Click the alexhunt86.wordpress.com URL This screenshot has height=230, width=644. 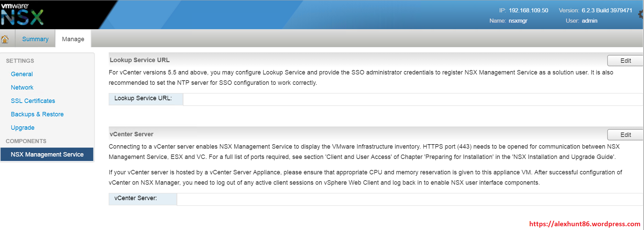585,224
